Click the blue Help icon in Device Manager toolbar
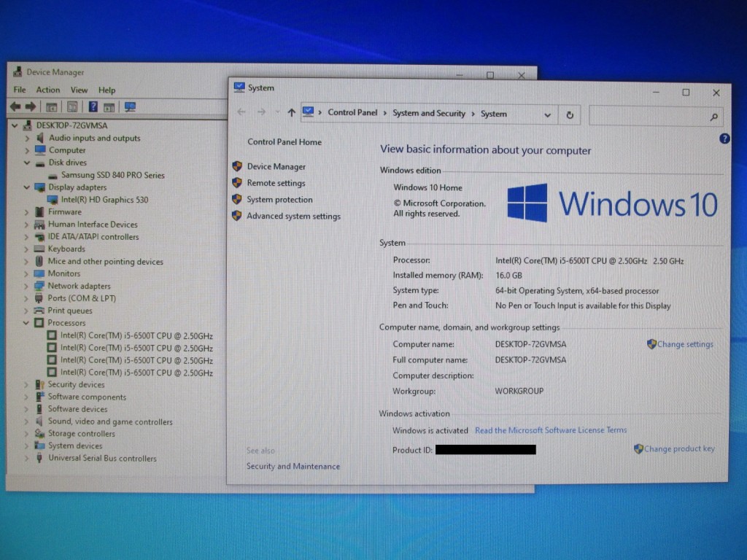747x560 pixels. (93, 106)
